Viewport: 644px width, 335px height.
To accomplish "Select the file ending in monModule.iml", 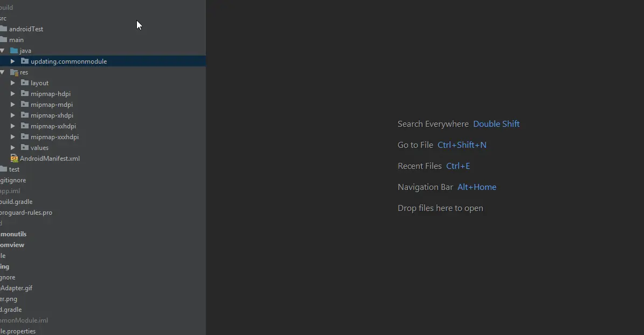I will (x=24, y=320).
